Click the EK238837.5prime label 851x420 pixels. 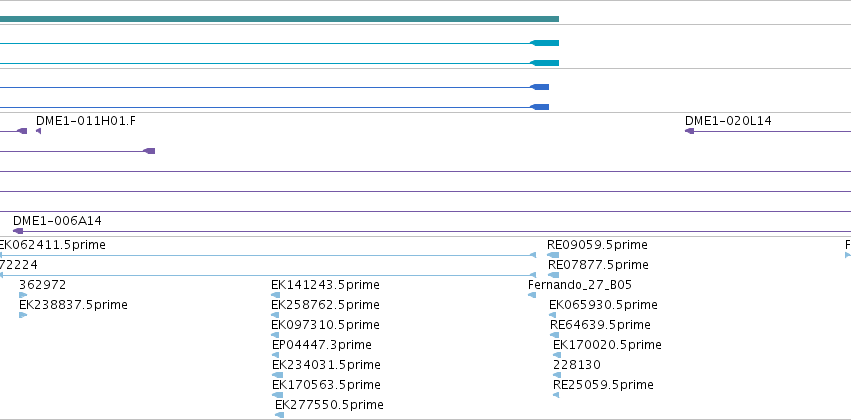coord(73,305)
